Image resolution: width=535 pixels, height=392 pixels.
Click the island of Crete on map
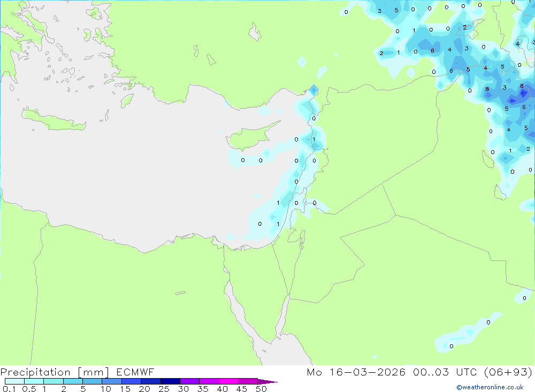(x=53, y=120)
